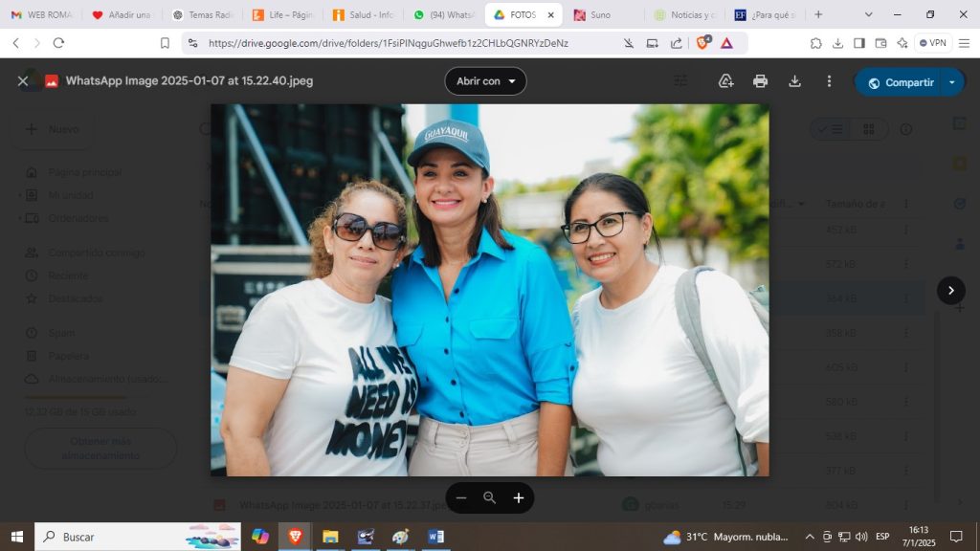The image size is (980, 551).
Task: Download the image using the preview toolbar
Action: tap(794, 81)
